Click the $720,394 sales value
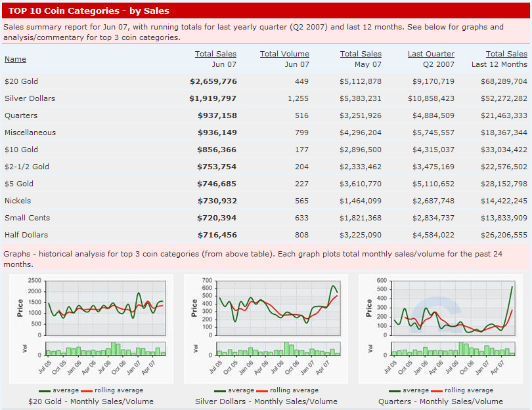Screen dimensions: 532x410 [217, 218]
